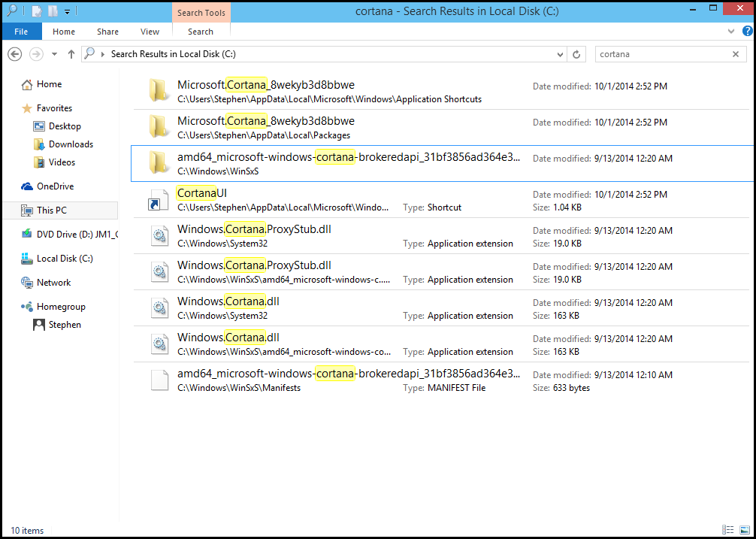Open Help with the question mark icon
Viewport: 756px width, 539px height.
coord(747,32)
